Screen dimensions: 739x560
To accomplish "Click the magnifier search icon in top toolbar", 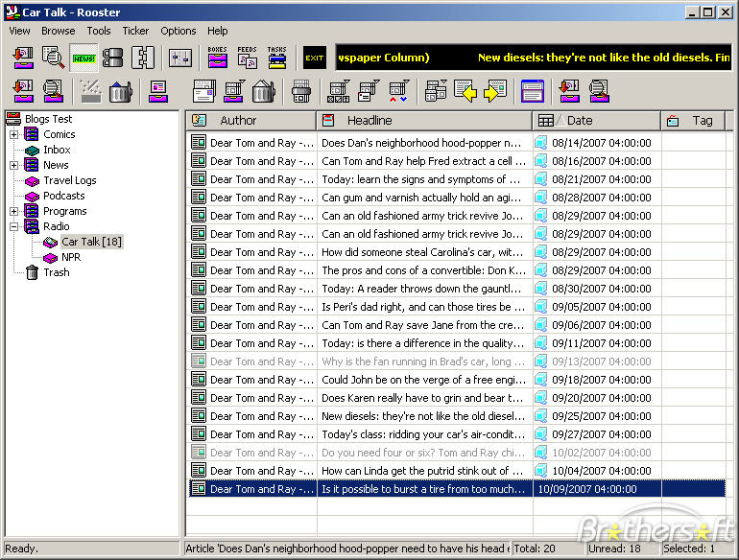I will [x=53, y=58].
